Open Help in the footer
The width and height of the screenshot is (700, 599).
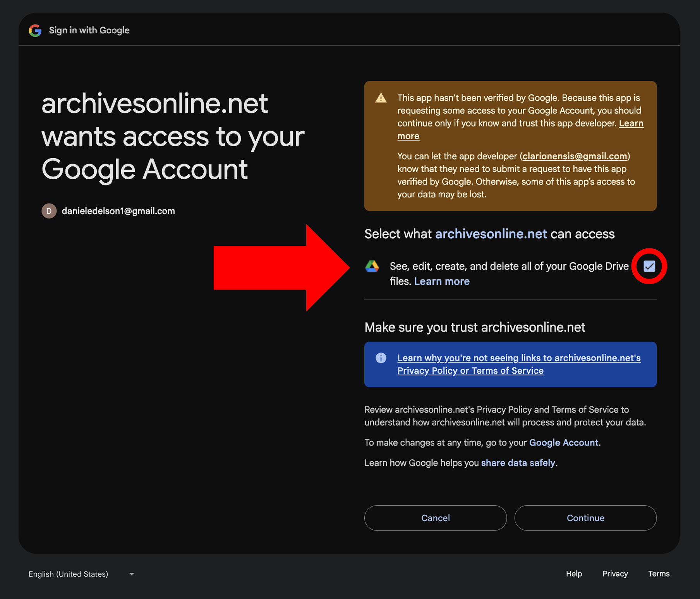[574, 574]
